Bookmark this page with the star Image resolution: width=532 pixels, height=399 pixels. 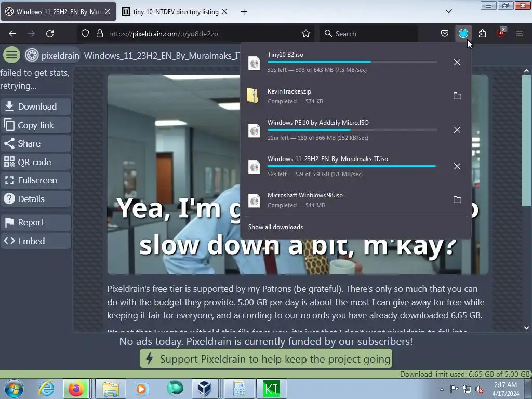305,34
